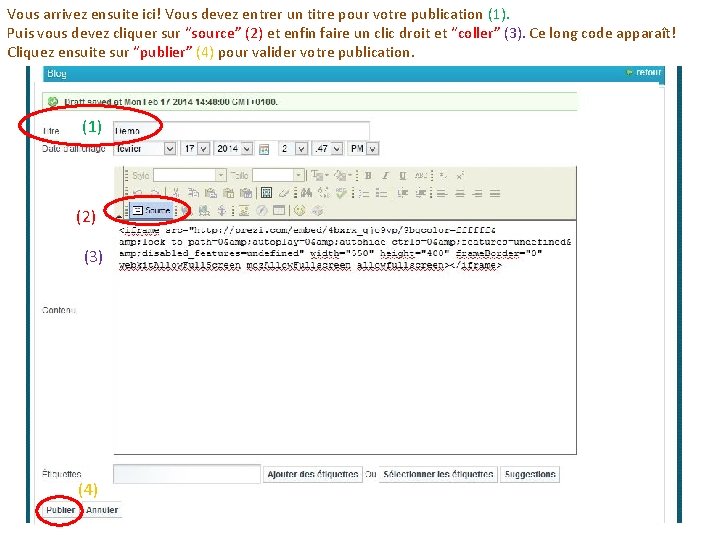Collapse the editor toolbar with the small arrow
The image size is (720, 540).
[x=119, y=215]
